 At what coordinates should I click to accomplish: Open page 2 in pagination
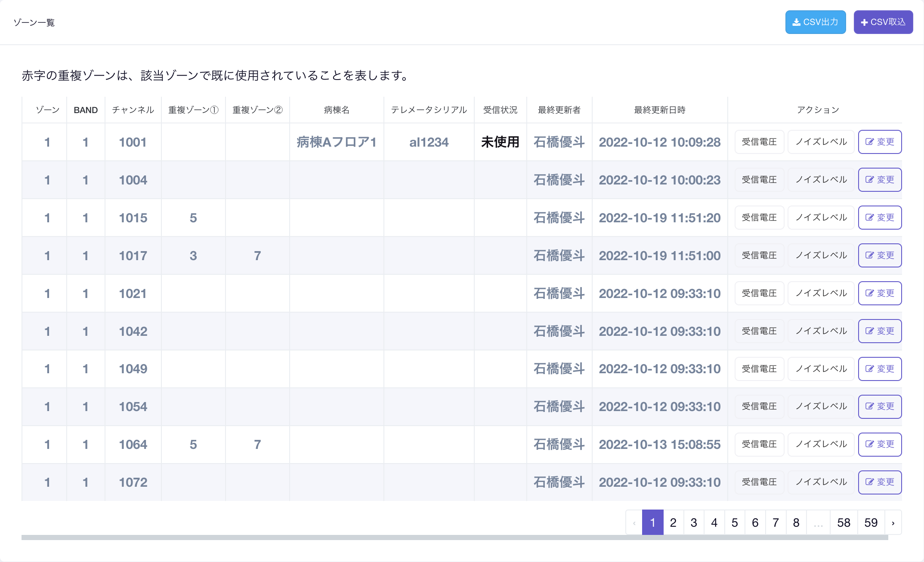(673, 523)
